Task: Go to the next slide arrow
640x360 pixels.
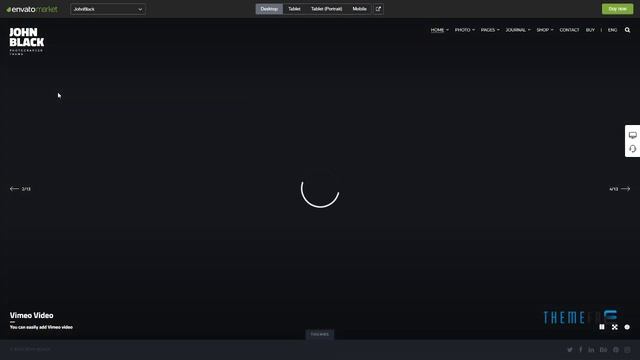Action: (626, 189)
